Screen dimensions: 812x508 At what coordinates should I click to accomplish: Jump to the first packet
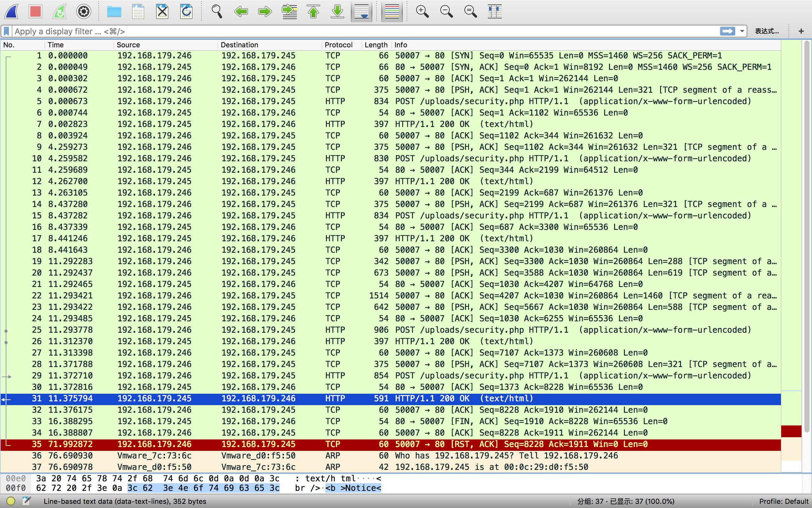pos(313,11)
